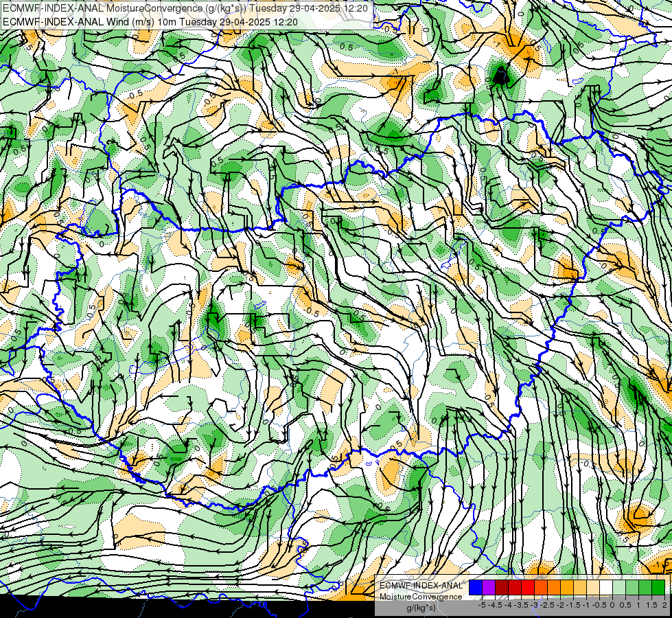Image resolution: width=672 pixels, height=618 pixels.
Task: Click 'MoistureConvergence' label in the legend box
Action: pos(421,597)
